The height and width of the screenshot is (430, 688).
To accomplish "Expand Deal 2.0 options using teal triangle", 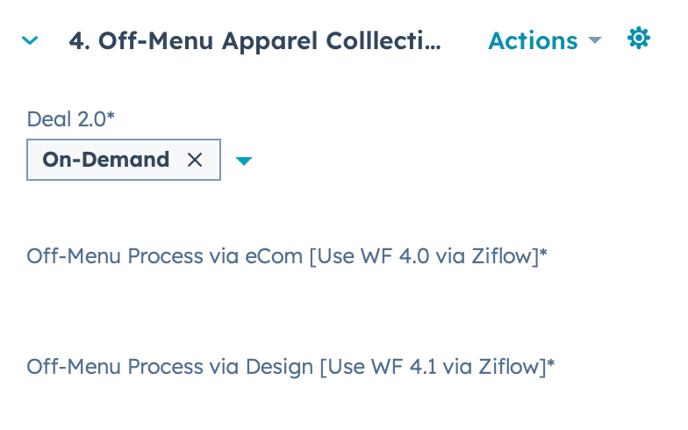I will coord(243,161).
